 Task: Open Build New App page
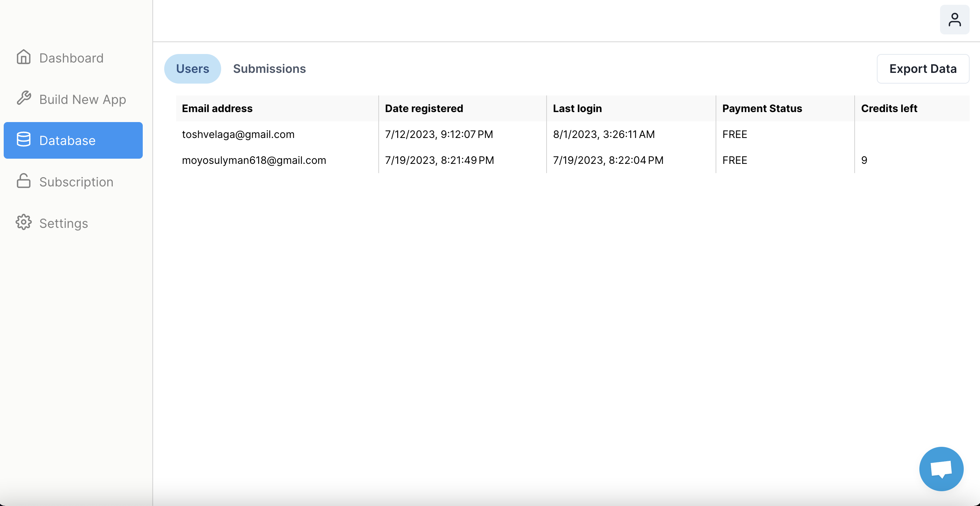click(73, 99)
